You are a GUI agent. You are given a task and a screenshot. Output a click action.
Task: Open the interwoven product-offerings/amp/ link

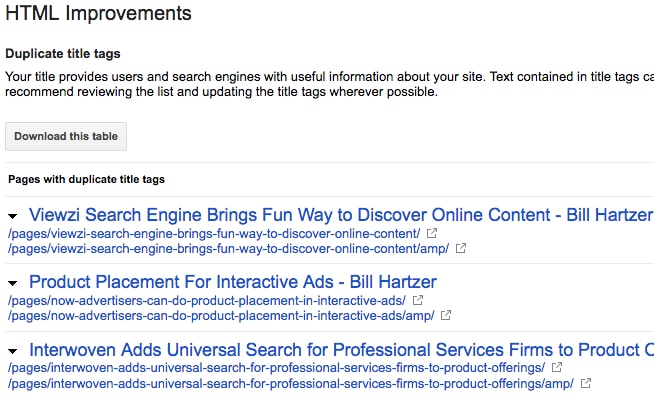click(291, 383)
